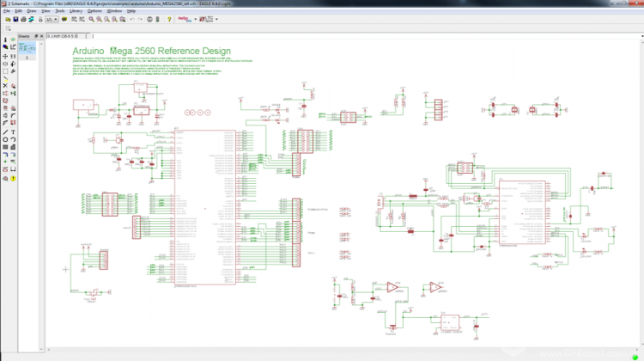Zoom out of the schematic

pos(107,19)
